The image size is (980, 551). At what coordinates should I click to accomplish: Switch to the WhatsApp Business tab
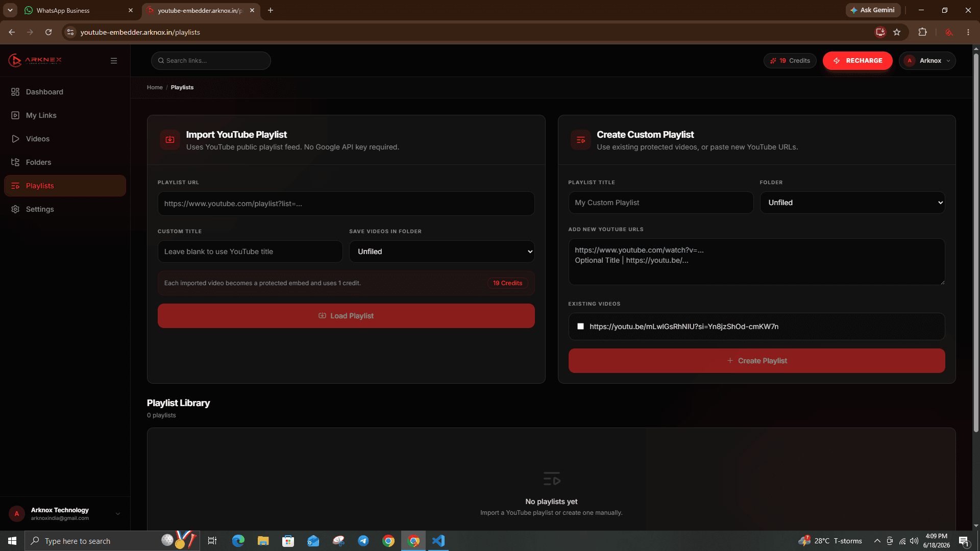click(79, 10)
